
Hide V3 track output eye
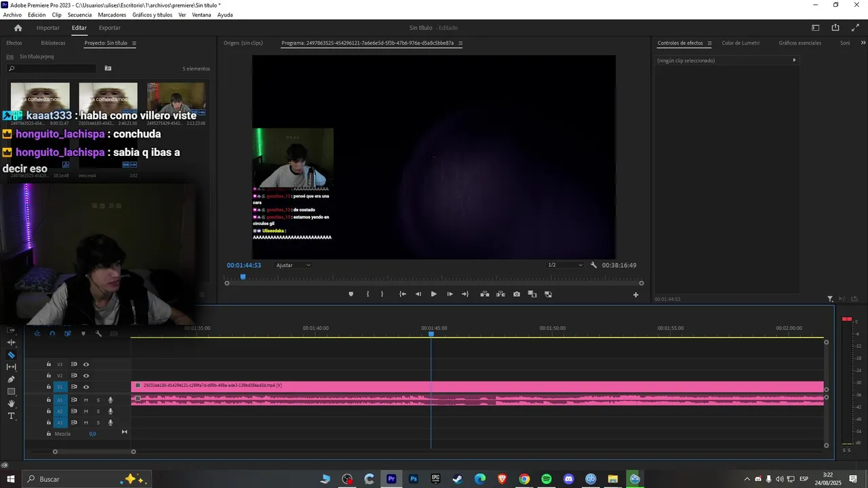click(x=86, y=365)
